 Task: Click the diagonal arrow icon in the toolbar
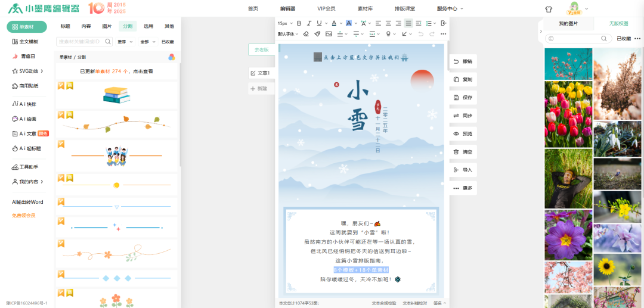pos(404,34)
